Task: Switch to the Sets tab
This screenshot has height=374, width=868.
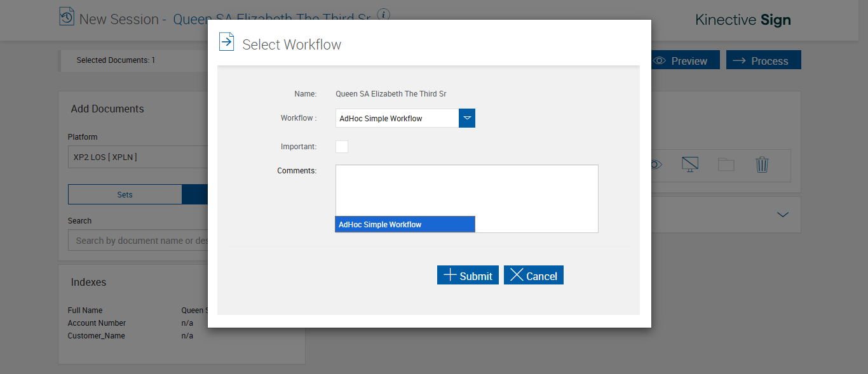Action: tap(125, 195)
